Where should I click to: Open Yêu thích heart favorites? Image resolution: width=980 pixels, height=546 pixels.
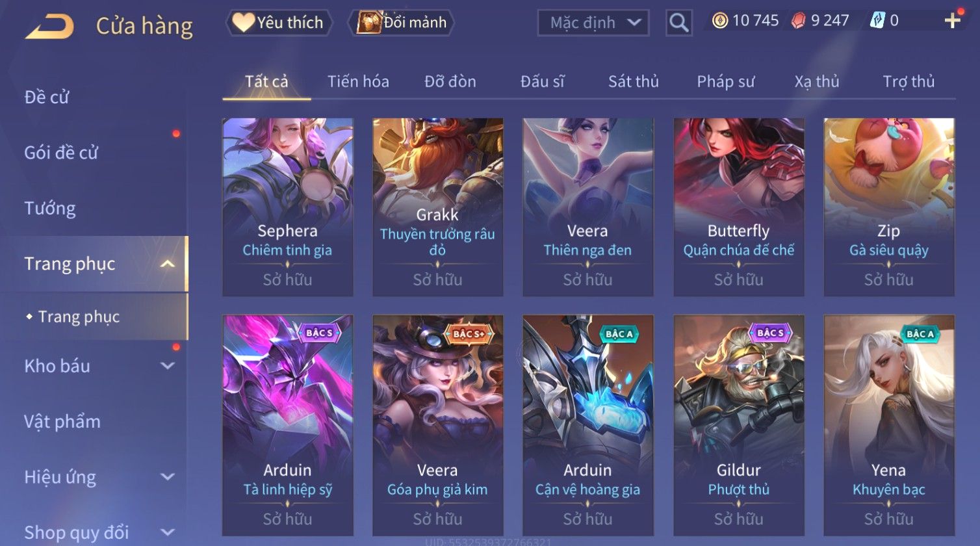[x=279, y=23]
